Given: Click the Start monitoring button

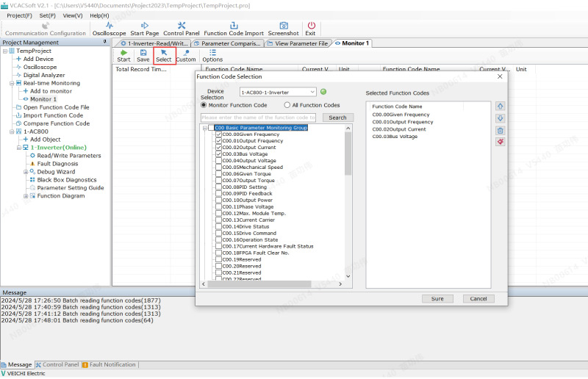Looking at the screenshot, I should click(123, 55).
